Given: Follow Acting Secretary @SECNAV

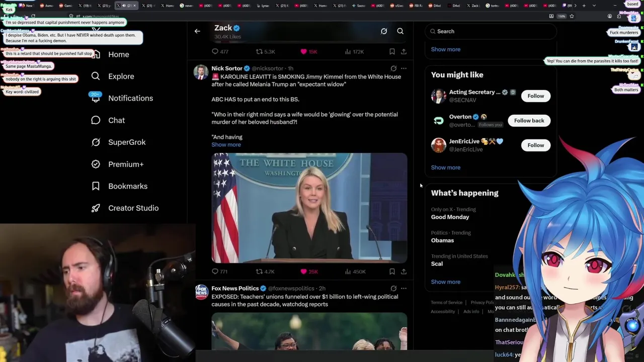Looking at the screenshot, I should [535, 96].
